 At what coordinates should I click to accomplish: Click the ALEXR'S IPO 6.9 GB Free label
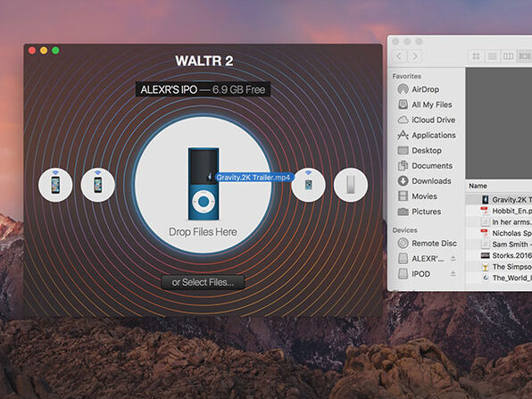point(203,89)
